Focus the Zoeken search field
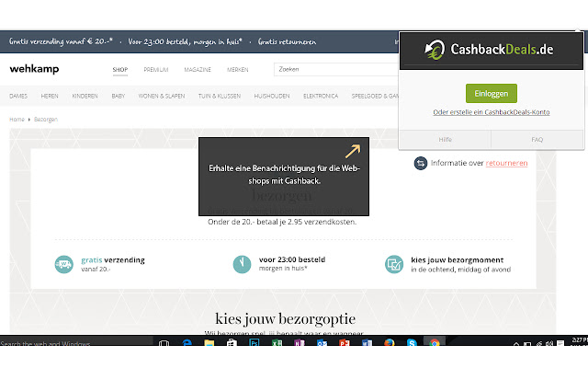 click(336, 69)
